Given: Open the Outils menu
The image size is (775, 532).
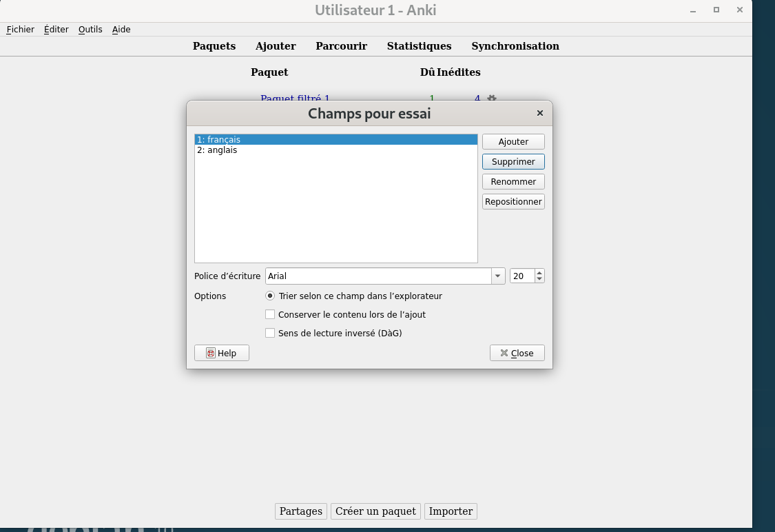Looking at the screenshot, I should [90, 29].
